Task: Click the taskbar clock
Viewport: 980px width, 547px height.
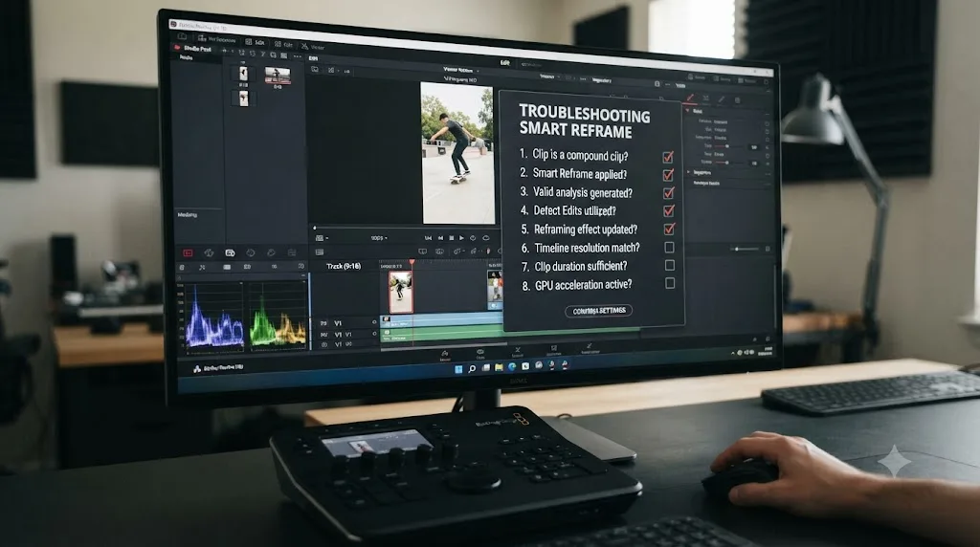Action: 767,352
